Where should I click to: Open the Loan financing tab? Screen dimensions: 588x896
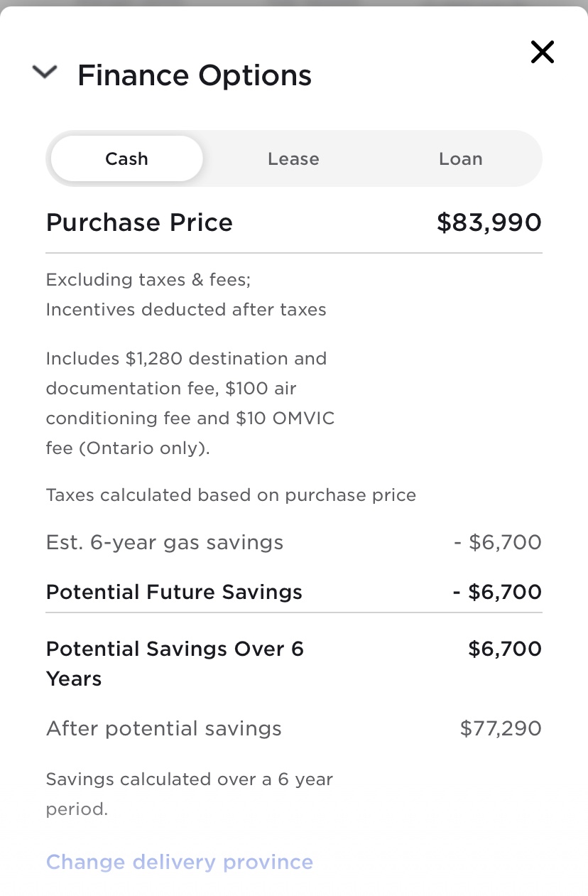(460, 158)
